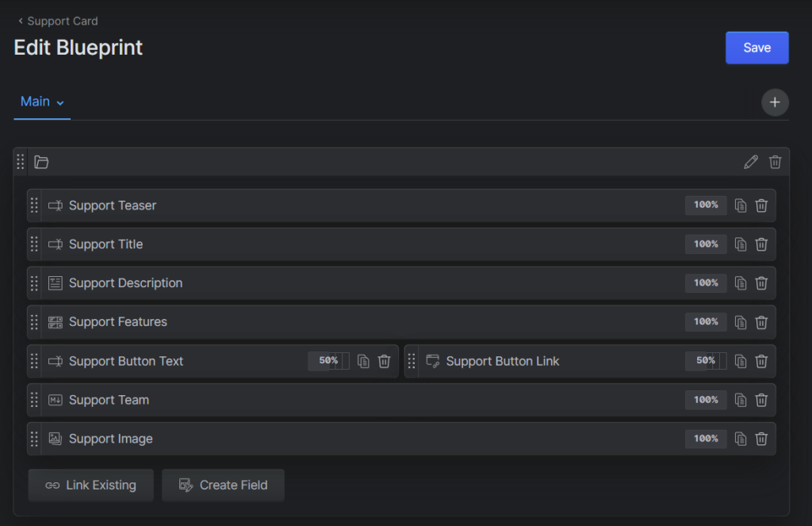812x526 pixels.
Task: Change width of Support Teaser from 100%
Action: [x=706, y=205]
